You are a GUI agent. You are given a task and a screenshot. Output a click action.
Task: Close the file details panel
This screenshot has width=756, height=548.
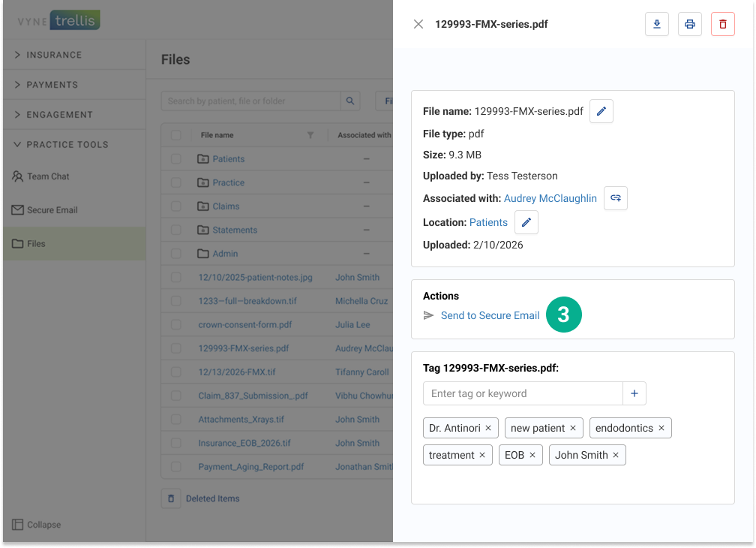pyautogui.click(x=418, y=24)
